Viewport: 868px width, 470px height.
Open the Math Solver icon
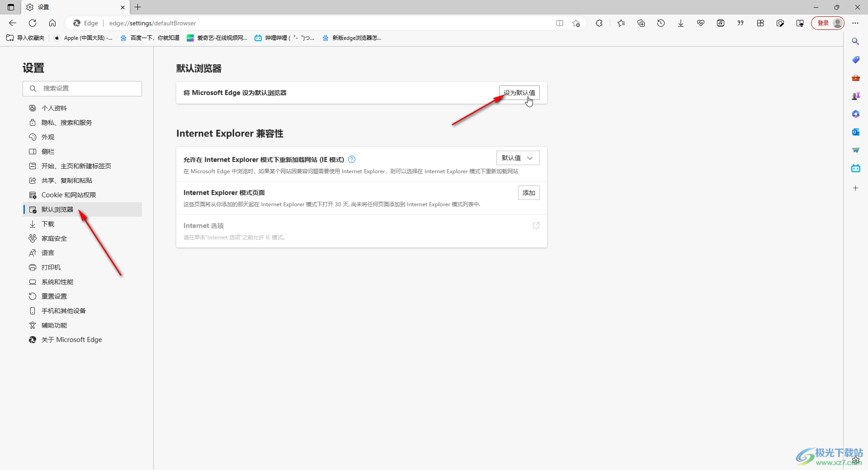(x=721, y=23)
